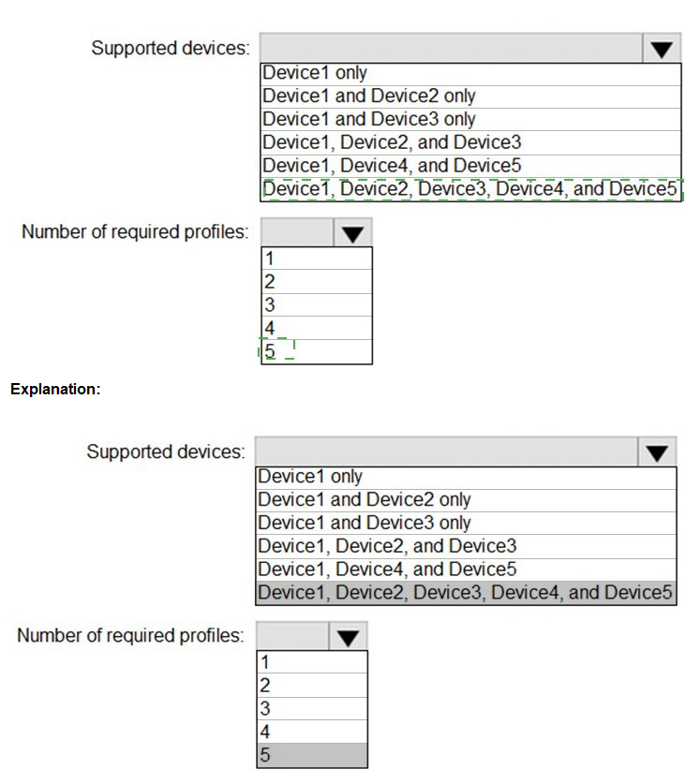The image size is (686, 784).
Task: Choose 'Device1 and Device2 only' in top list
Action: [368, 96]
